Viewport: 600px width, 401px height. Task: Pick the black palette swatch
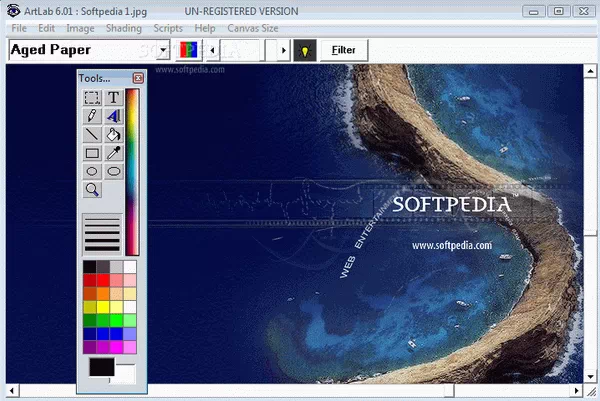click(x=90, y=267)
